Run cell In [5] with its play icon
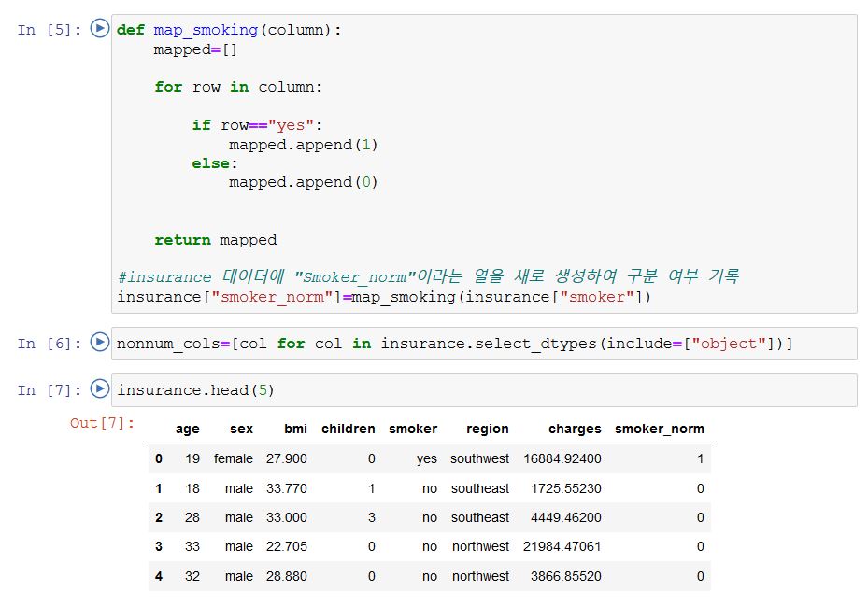868x606 pixels. [100, 28]
